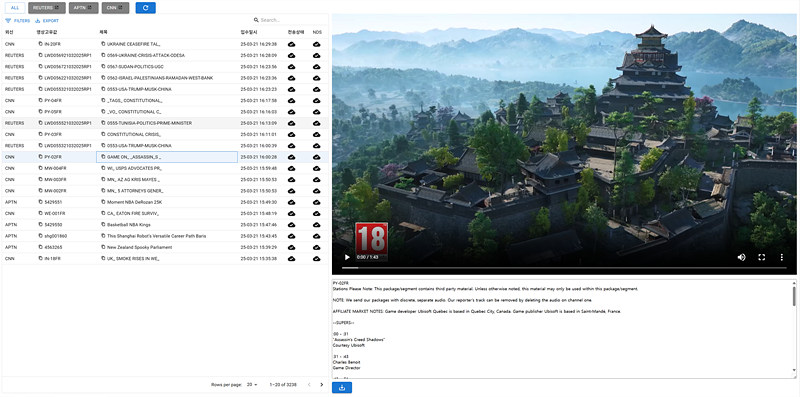800x397 pixels.
Task: Copy icon beside 0569-UKRAINE-CRISIS-ATTACK-ODESA title
Action: (x=103, y=55)
